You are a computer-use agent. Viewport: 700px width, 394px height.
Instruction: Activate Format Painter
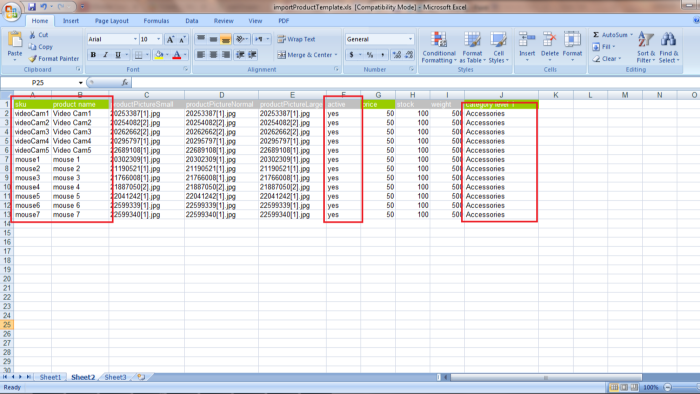pyautogui.click(x=54, y=58)
